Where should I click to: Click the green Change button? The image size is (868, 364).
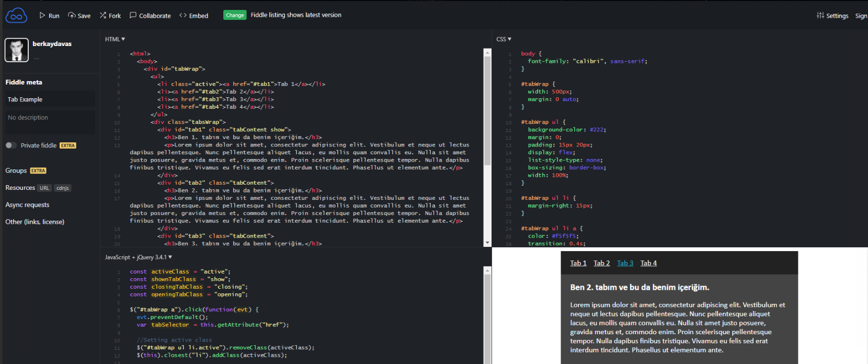pyautogui.click(x=235, y=15)
